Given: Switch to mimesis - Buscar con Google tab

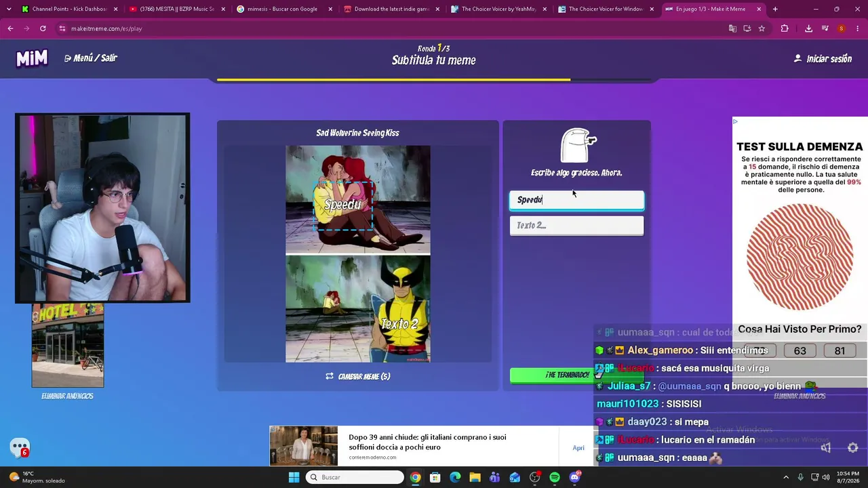Looking at the screenshot, I should point(285,9).
